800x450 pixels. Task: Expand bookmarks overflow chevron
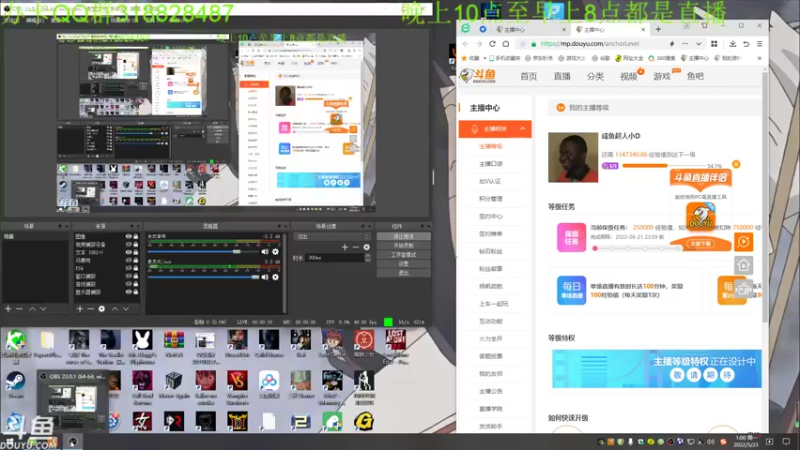click(759, 58)
